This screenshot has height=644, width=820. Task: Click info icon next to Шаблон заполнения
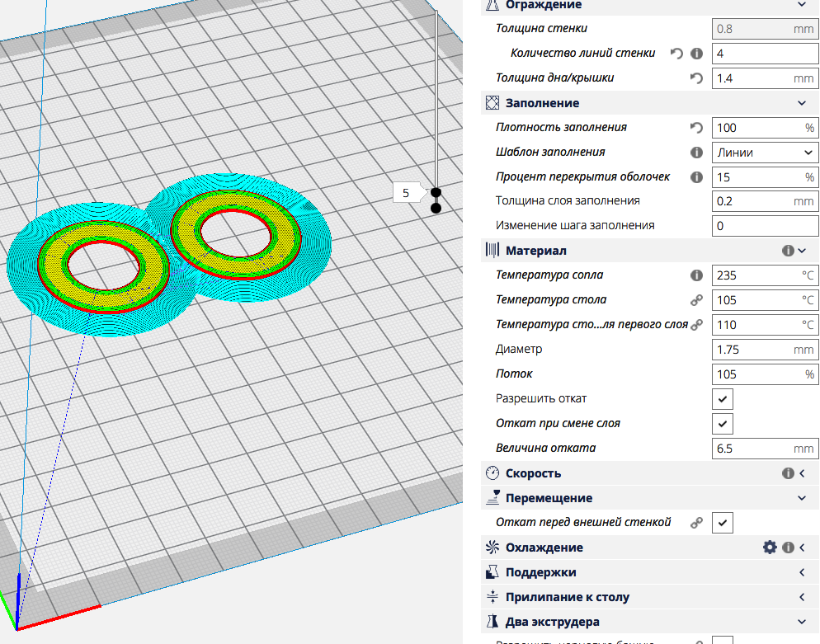696,153
